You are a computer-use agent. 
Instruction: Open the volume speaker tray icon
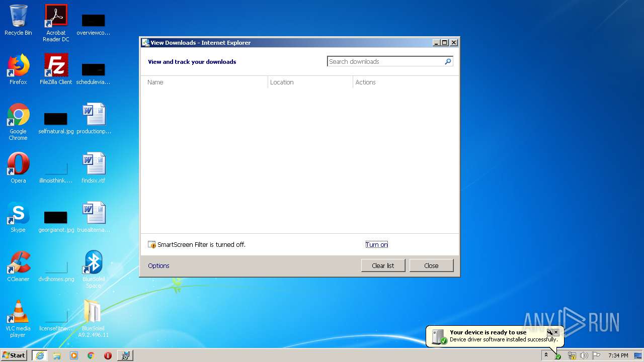coord(584,355)
